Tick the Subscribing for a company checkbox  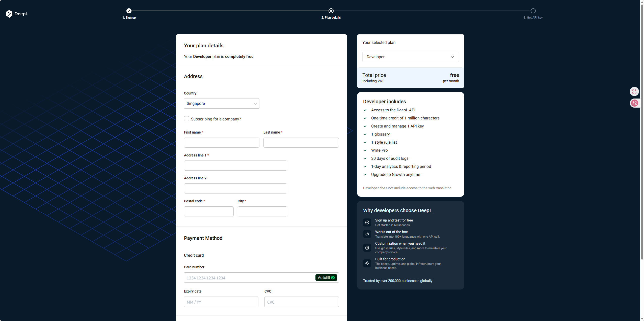[186, 119]
